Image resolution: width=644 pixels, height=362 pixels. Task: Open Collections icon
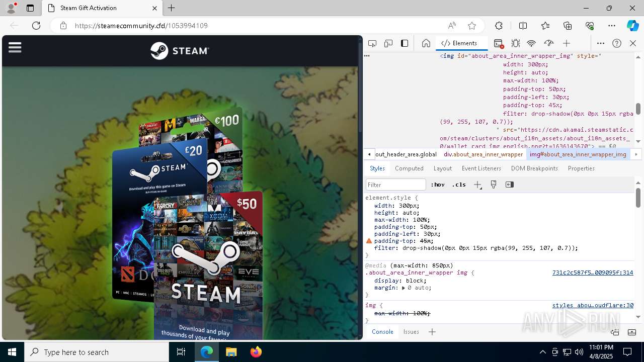coord(568,26)
